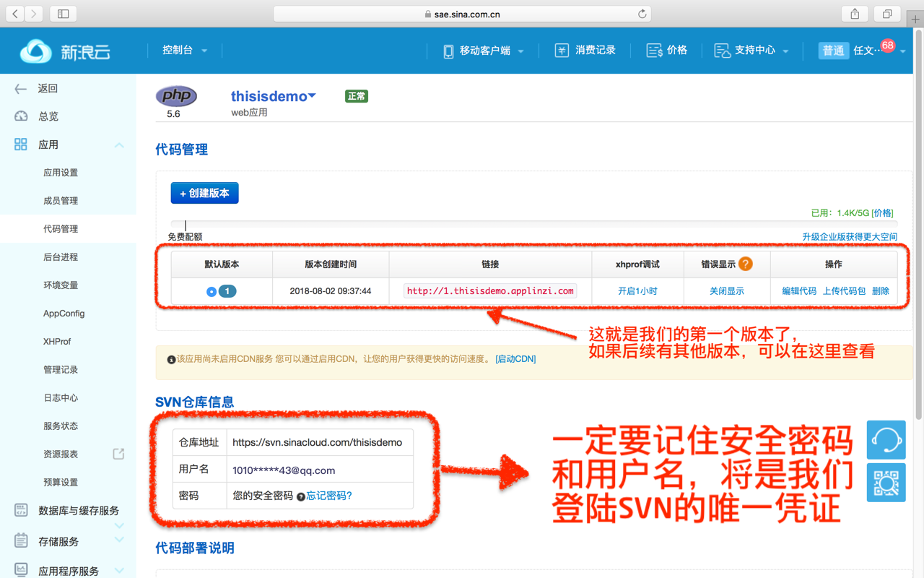924x578 pixels.
Task: Click the 正常 status badge
Action: [357, 96]
